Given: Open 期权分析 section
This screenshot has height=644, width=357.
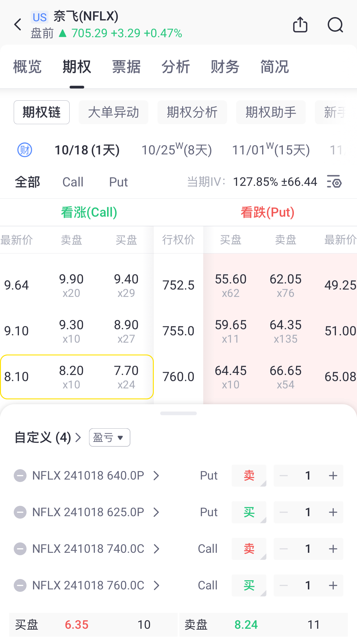Looking at the screenshot, I should click(x=192, y=112).
